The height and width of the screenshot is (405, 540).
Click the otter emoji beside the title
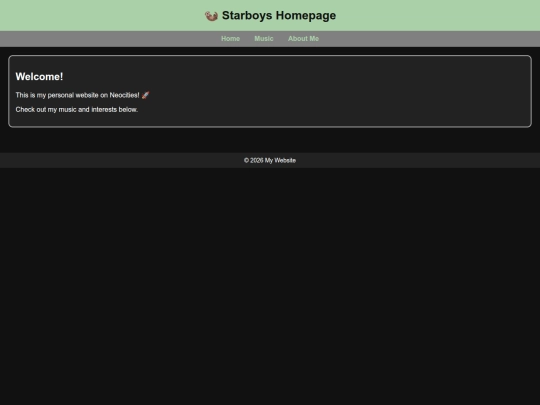click(x=211, y=16)
